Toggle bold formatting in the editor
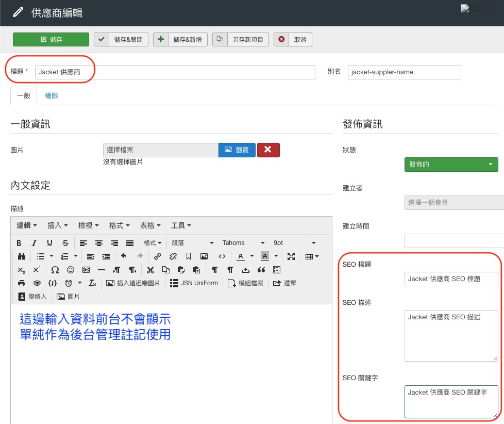 pos(19,243)
